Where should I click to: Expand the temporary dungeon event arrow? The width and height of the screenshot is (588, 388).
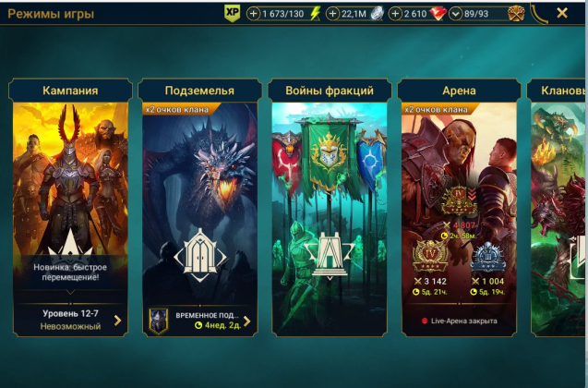(246, 321)
